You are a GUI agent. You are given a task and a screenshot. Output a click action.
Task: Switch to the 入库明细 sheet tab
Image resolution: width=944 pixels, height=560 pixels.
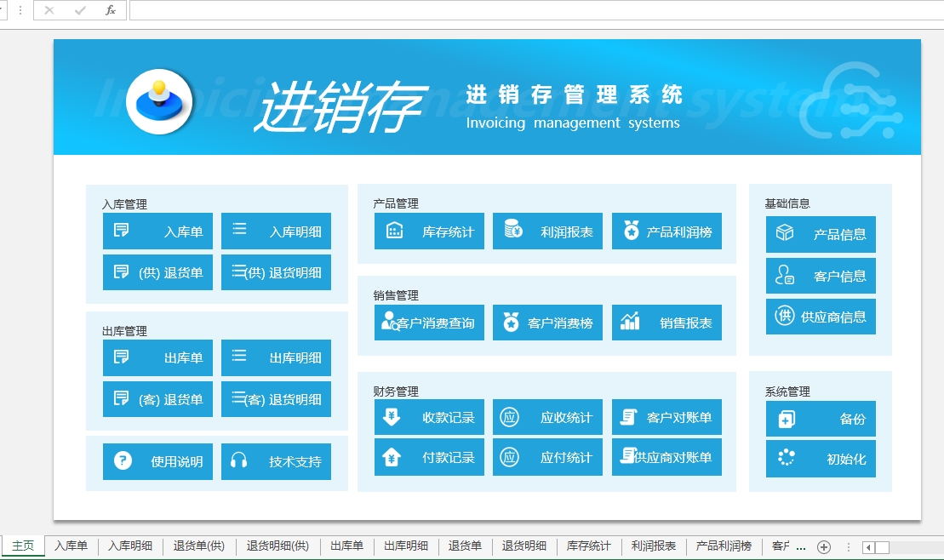pyautogui.click(x=130, y=546)
